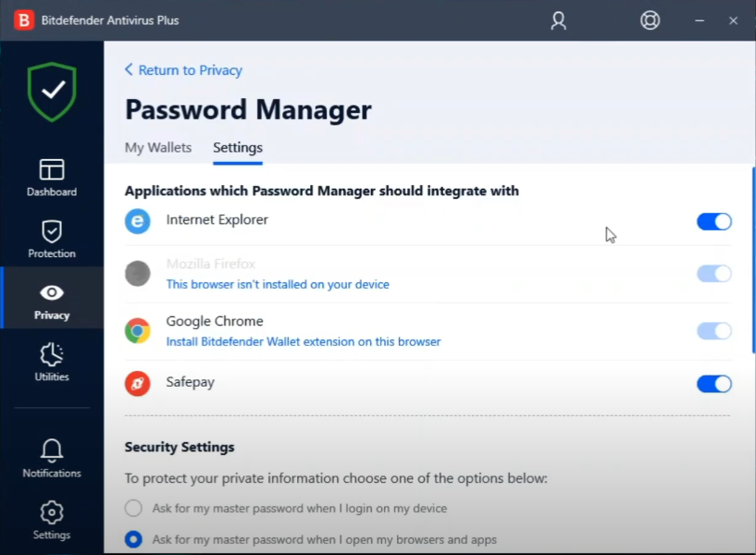
Task: Click the vertical scrollbar on the right
Action: 751,259
